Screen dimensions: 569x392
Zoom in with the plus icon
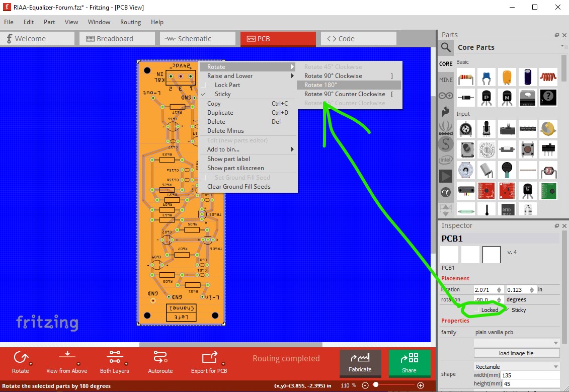tap(421, 385)
